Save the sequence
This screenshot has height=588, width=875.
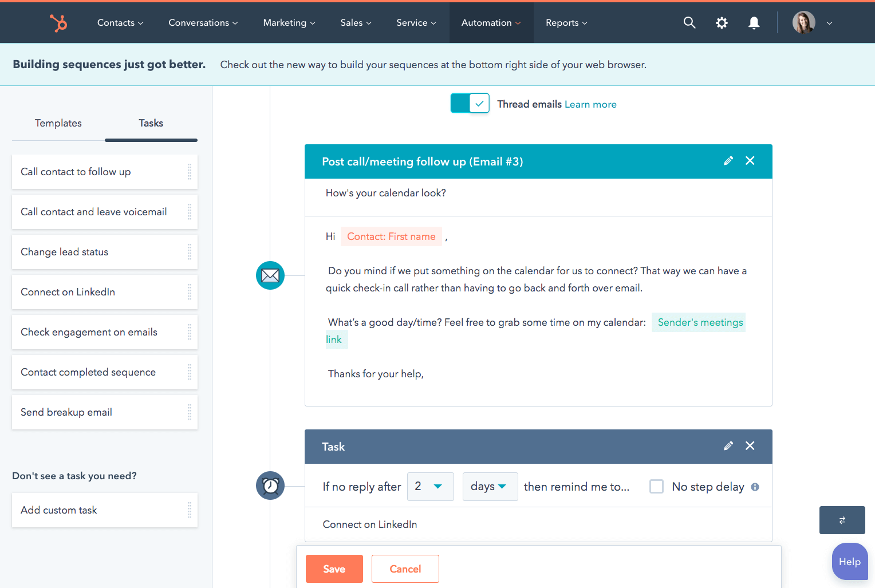point(334,569)
